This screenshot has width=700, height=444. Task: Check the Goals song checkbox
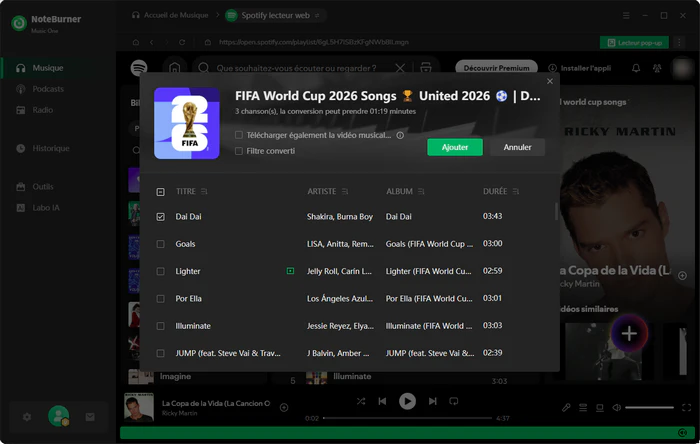[x=161, y=244]
